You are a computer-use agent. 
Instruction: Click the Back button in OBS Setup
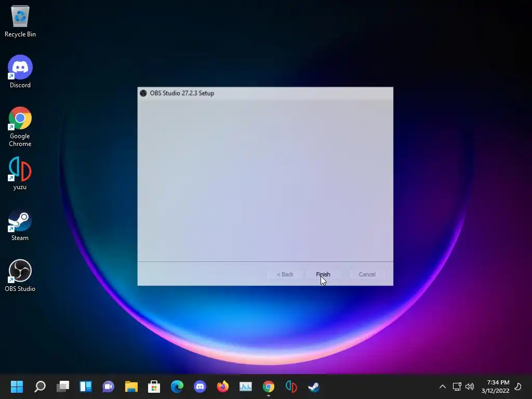coord(285,274)
